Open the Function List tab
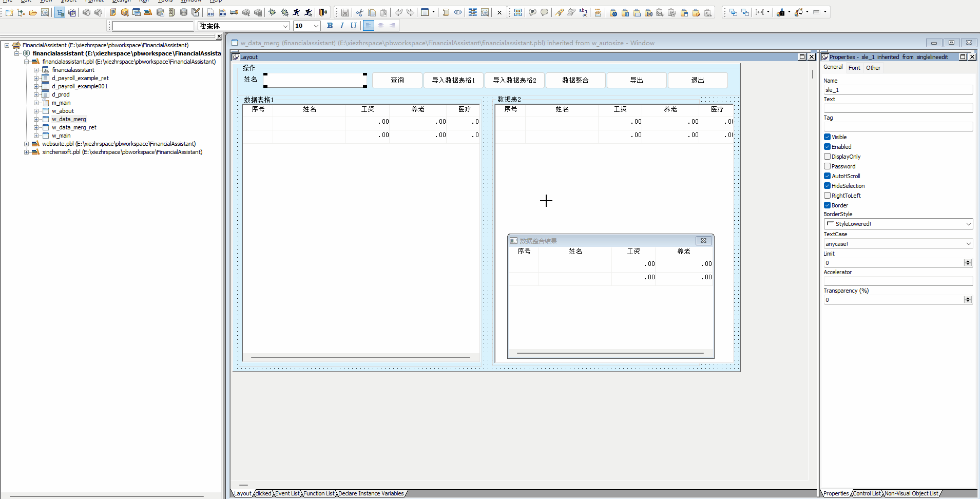980x499 pixels. coord(319,493)
